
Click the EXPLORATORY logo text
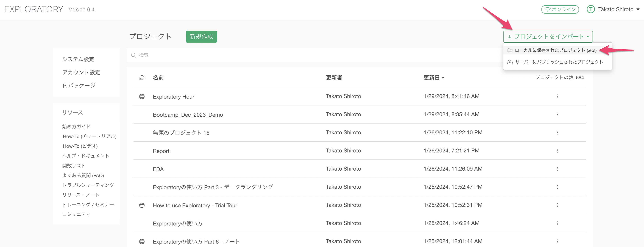(x=34, y=9)
